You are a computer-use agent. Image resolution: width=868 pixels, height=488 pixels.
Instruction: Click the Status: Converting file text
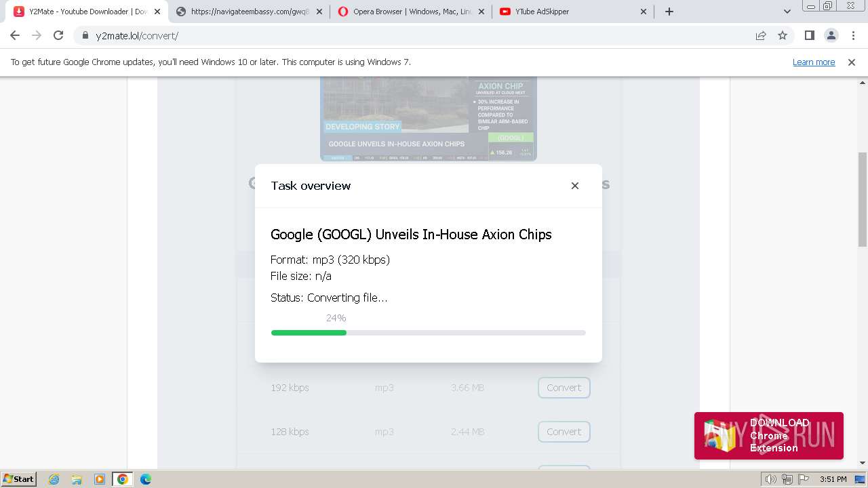pos(329,298)
